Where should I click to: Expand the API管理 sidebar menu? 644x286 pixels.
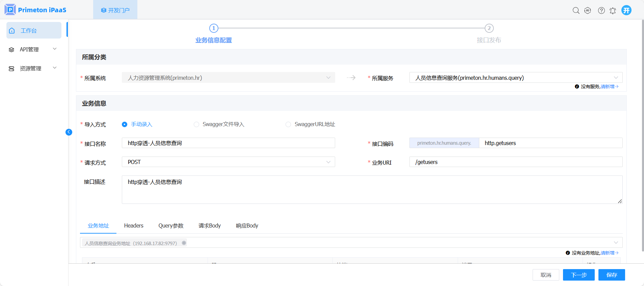pos(34,49)
